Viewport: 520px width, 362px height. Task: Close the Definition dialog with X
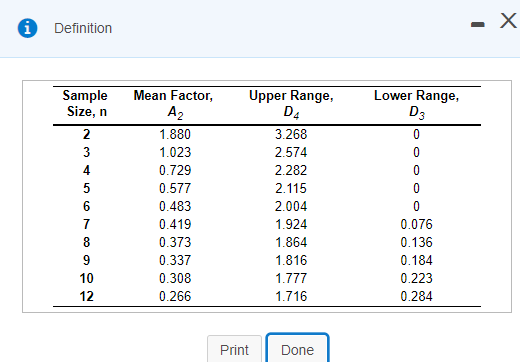click(508, 21)
